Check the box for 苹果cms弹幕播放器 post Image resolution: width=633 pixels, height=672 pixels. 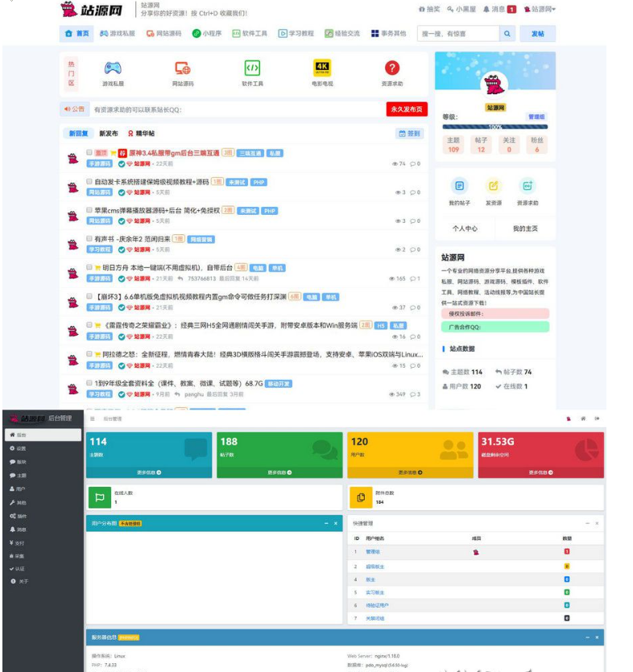[x=89, y=210]
